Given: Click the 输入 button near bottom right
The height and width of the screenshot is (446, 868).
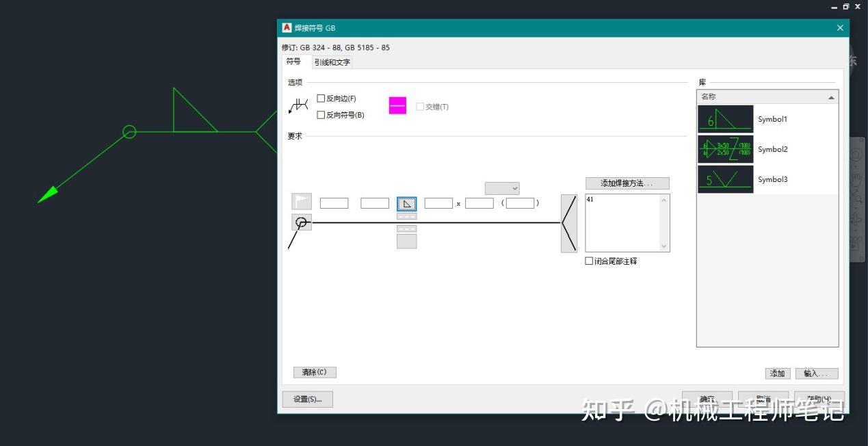Looking at the screenshot, I should pyautogui.click(x=816, y=373).
